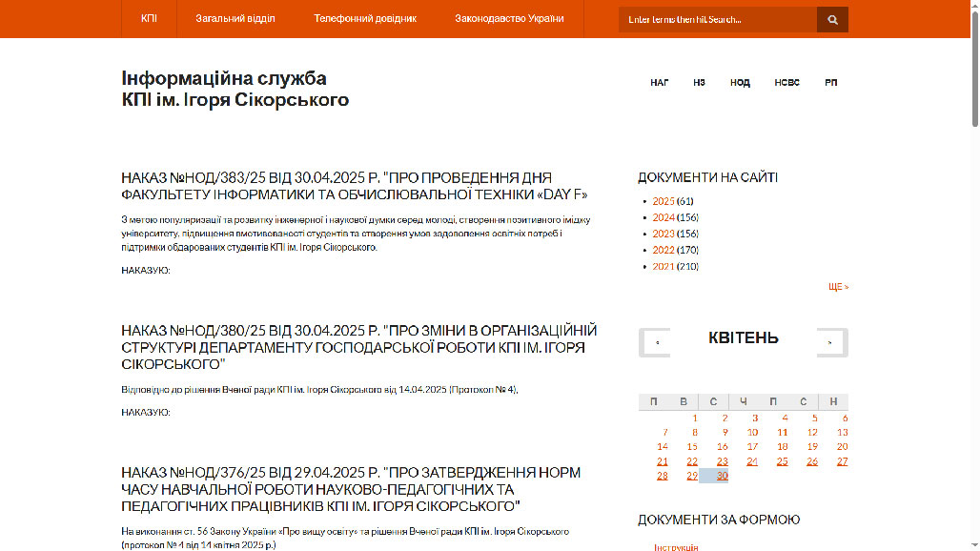This screenshot has width=980, height=551.
Task: Select April 21 in the calendar
Action: point(663,461)
